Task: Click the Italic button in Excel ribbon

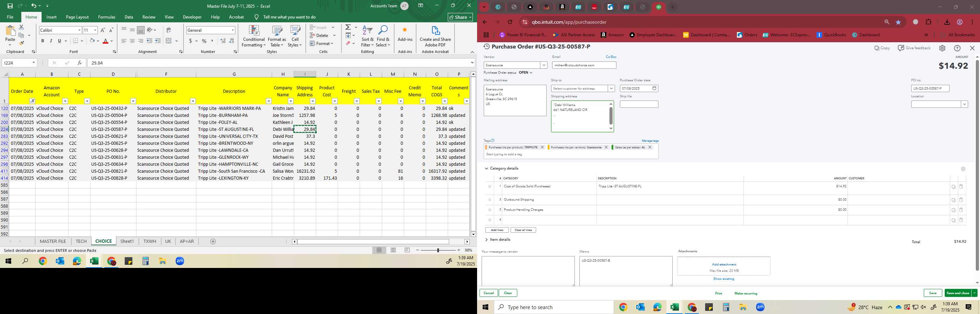Action: click(x=51, y=41)
